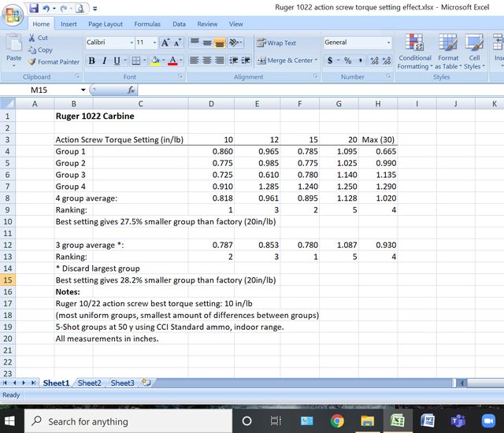Open the Font dialog launcher
This screenshot has width=504, height=433.
pyautogui.click(x=180, y=76)
